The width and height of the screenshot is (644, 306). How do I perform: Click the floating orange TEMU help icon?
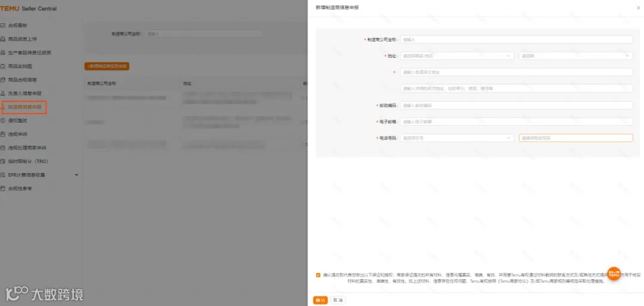614,274
